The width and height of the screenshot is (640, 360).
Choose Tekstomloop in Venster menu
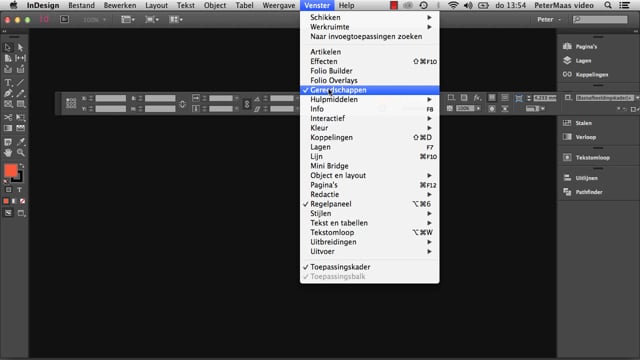coord(370,232)
